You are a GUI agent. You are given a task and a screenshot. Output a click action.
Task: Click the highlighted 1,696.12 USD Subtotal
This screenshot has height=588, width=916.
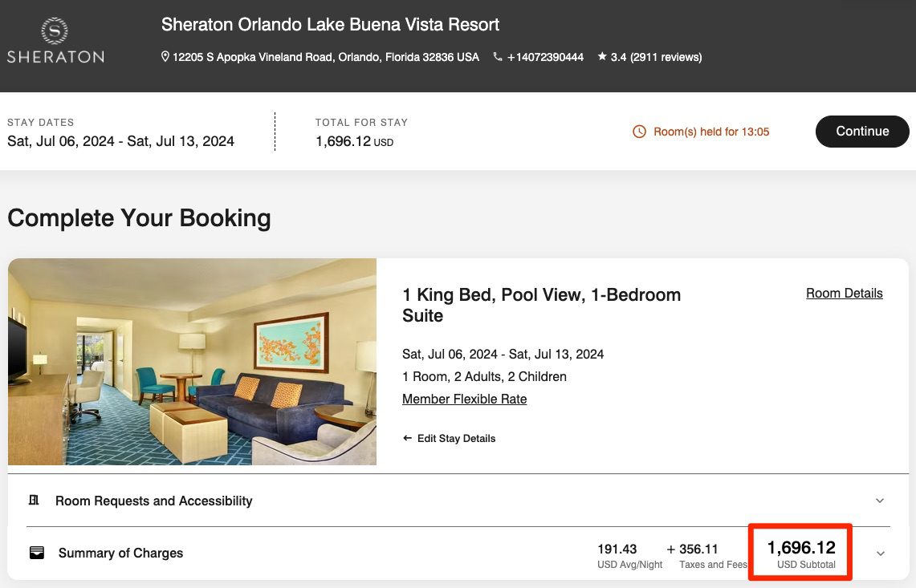pyautogui.click(x=800, y=552)
